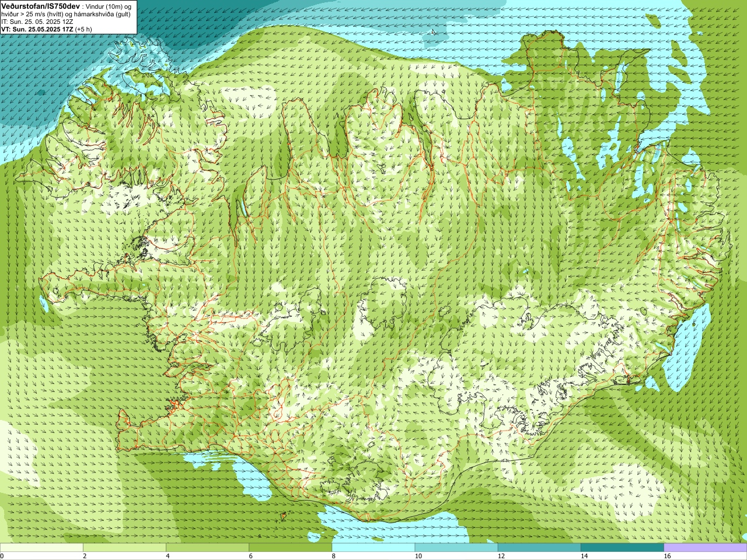Click the "16" label on the color scale

point(667,556)
